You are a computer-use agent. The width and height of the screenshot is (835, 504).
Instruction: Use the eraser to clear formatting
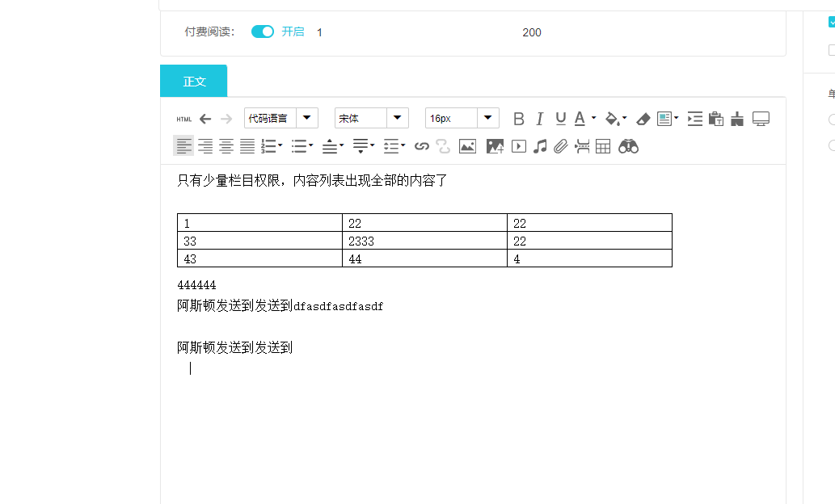pyautogui.click(x=643, y=119)
